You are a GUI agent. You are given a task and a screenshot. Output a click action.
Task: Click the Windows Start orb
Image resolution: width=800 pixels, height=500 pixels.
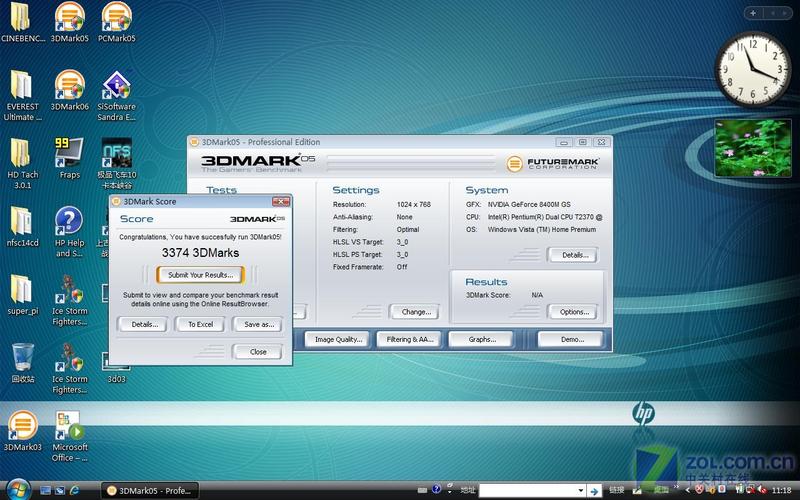coord(18,490)
